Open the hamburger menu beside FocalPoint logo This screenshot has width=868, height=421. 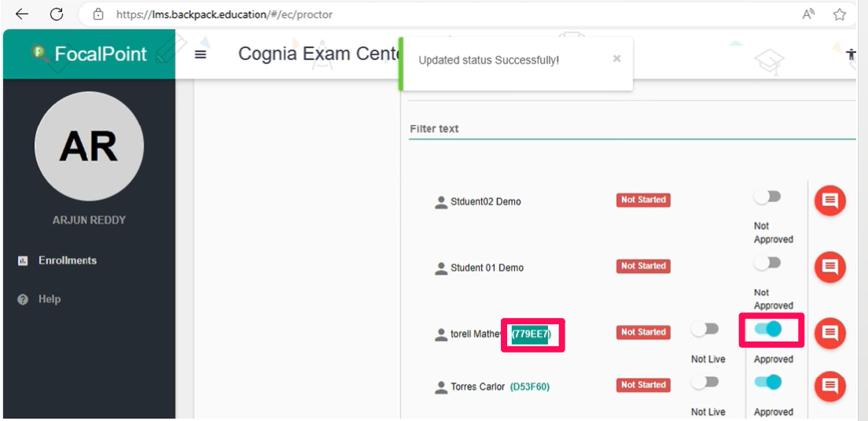tap(200, 54)
